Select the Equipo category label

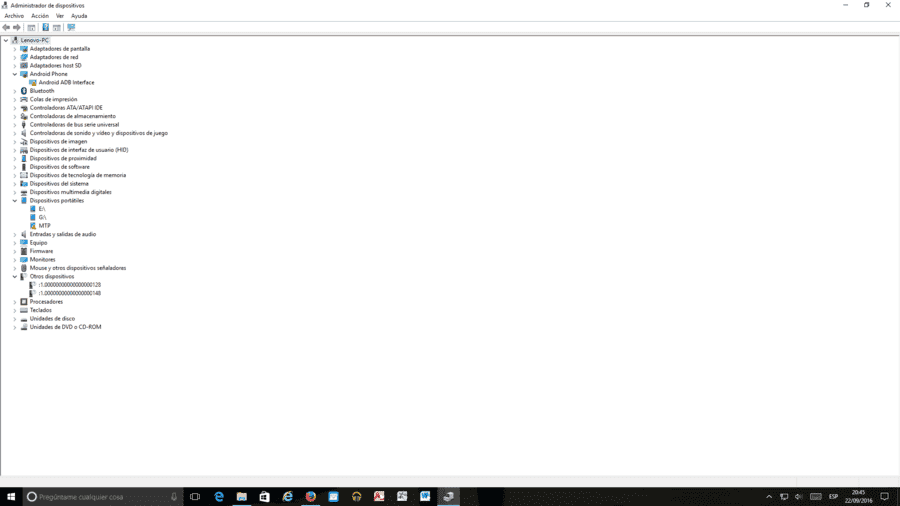point(38,243)
